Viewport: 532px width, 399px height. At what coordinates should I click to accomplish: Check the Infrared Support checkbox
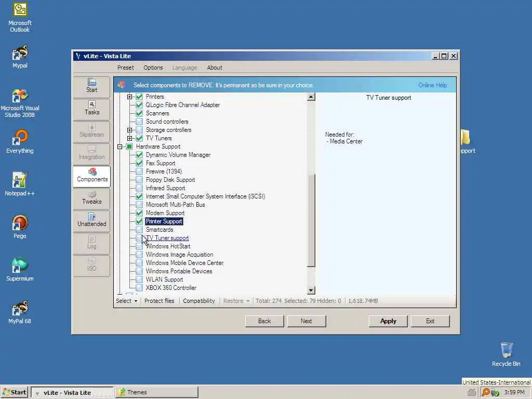click(139, 188)
